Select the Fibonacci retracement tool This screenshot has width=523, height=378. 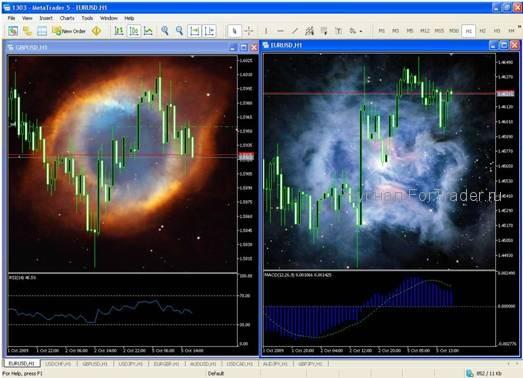[324, 31]
